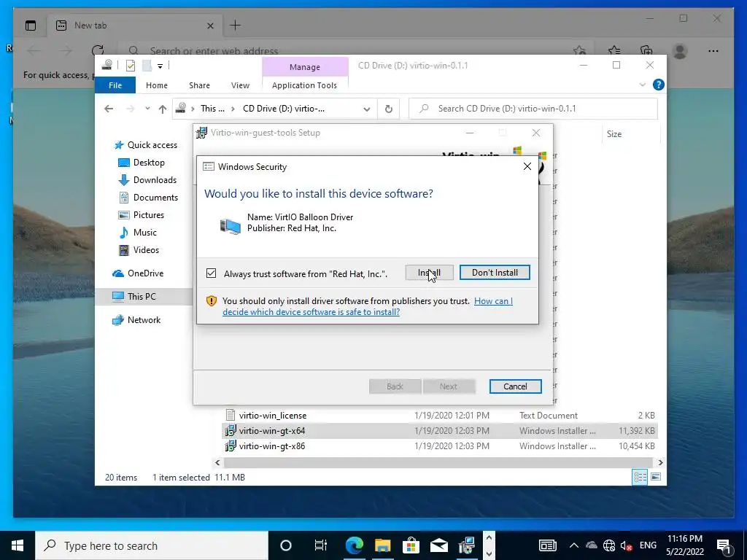
Task: Switch to the Share ribbon tab
Action: click(x=199, y=85)
